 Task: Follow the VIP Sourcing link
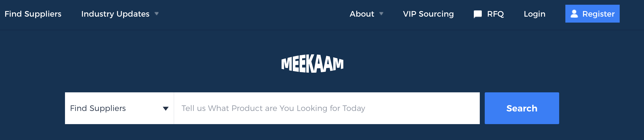pos(428,14)
